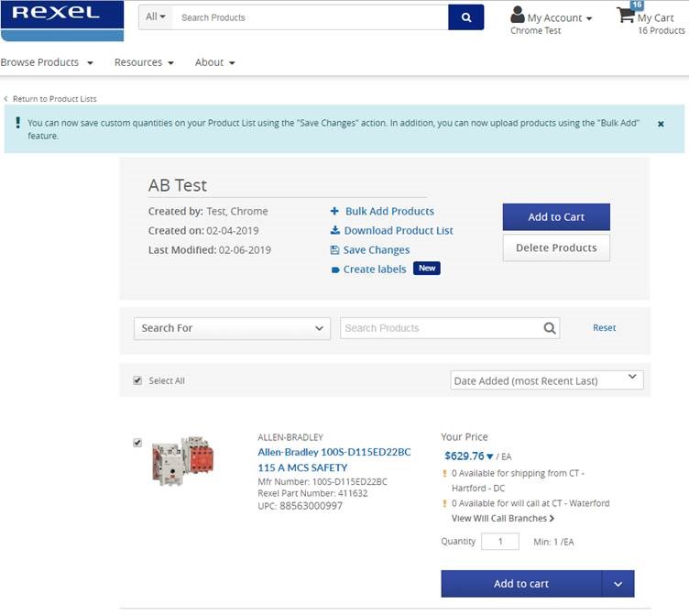Click the Add to Cart button in list header
The width and height of the screenshot is (689, 616).
tap(556, 216)
